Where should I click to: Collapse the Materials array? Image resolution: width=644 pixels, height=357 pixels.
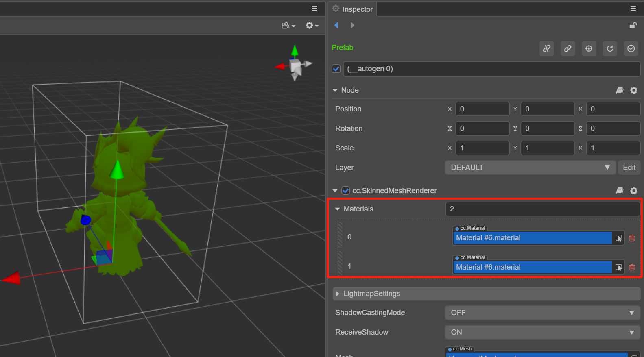point(337,209)
